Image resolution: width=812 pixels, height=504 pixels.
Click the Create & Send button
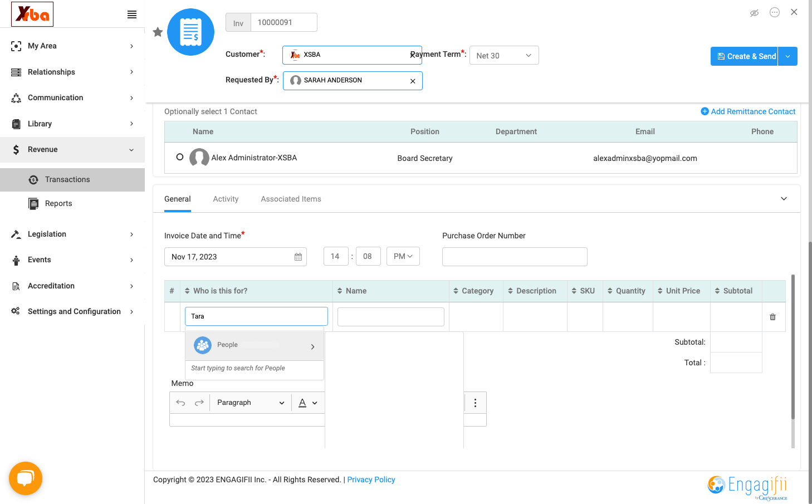744,56
